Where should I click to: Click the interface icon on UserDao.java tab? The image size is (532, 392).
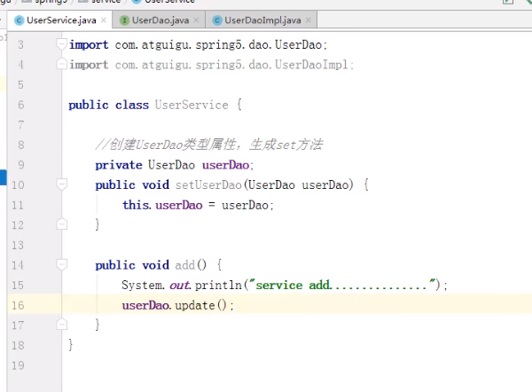(x=124, y=20)
